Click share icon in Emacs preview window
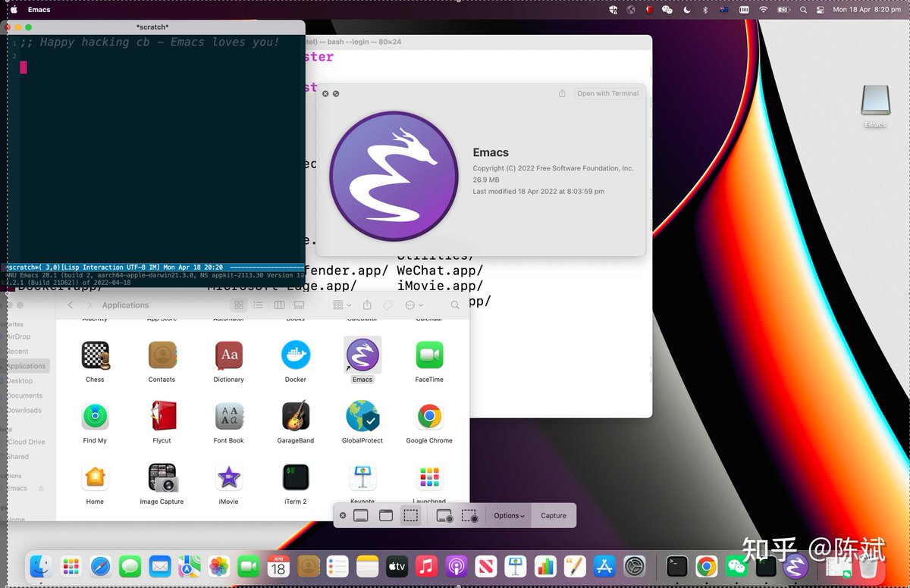The height and width of the screenshot is (588, 910). [562, 93]
